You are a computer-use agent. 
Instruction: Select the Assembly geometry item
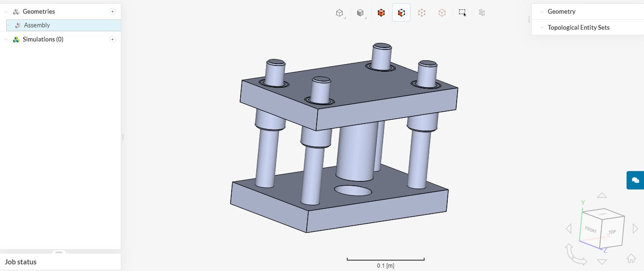coord(37,25)
